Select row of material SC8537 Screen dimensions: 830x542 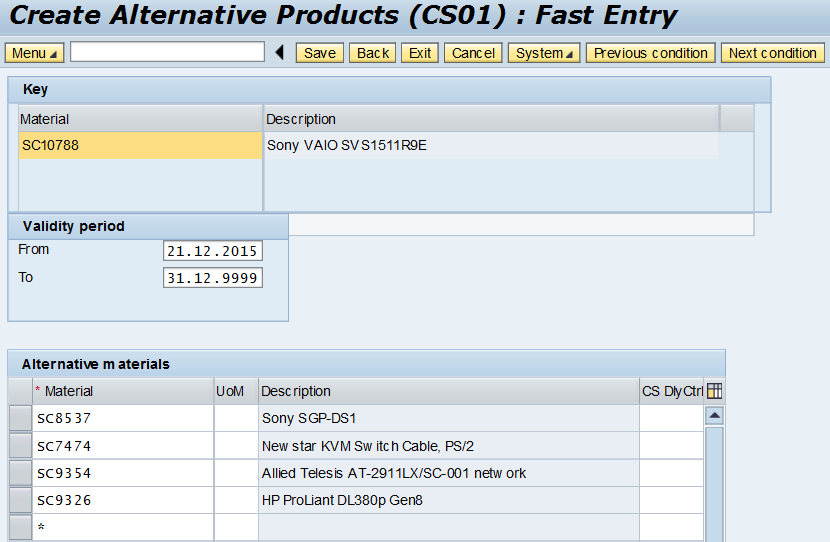[x=20, y=418]
